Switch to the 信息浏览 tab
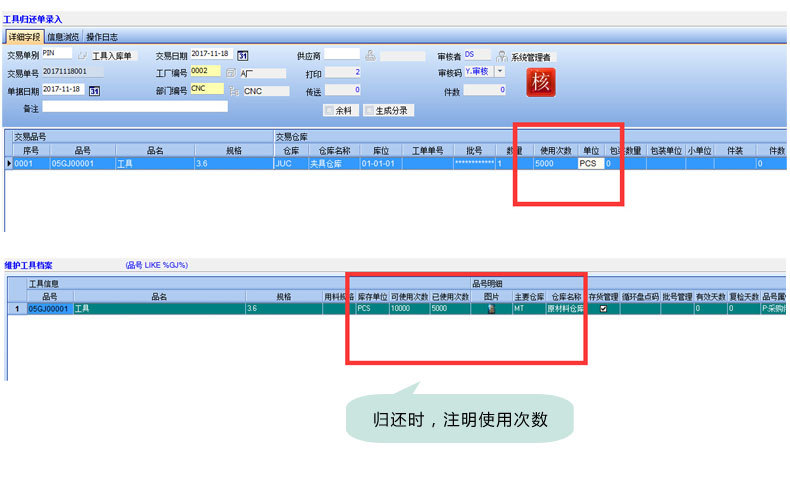Viewport: 790px width, 494px height. pyautogui.click(x=63, y=37)
